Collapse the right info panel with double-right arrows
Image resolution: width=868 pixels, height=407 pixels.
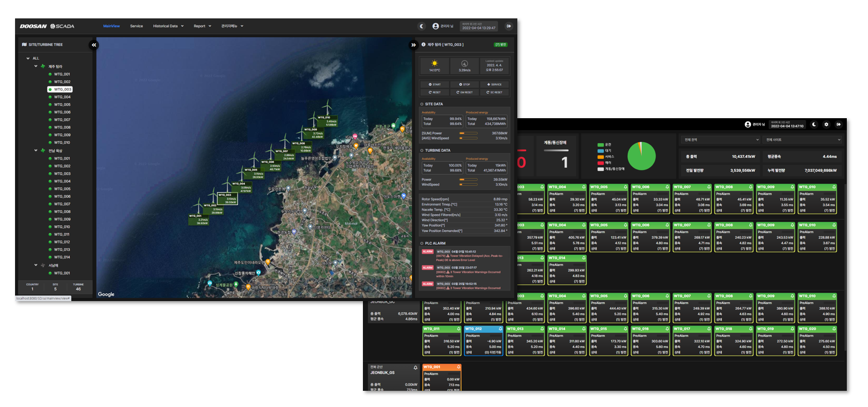click(x=413, y=45)
